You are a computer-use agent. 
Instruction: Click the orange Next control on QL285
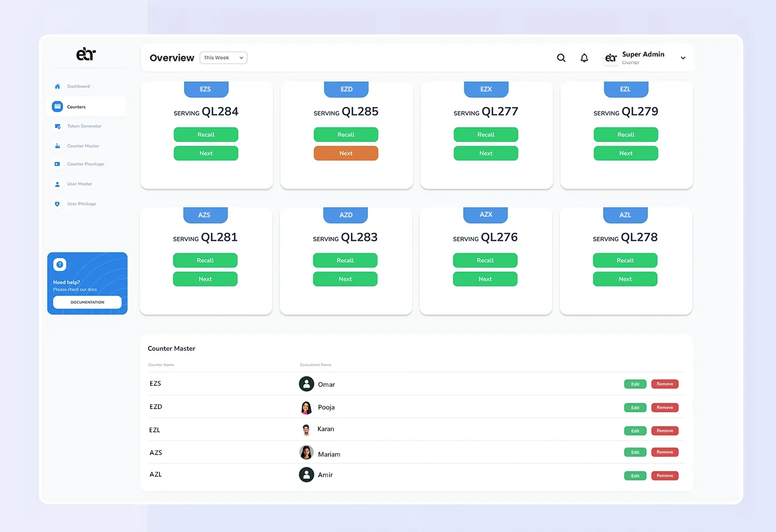click(x=346, y=153)
